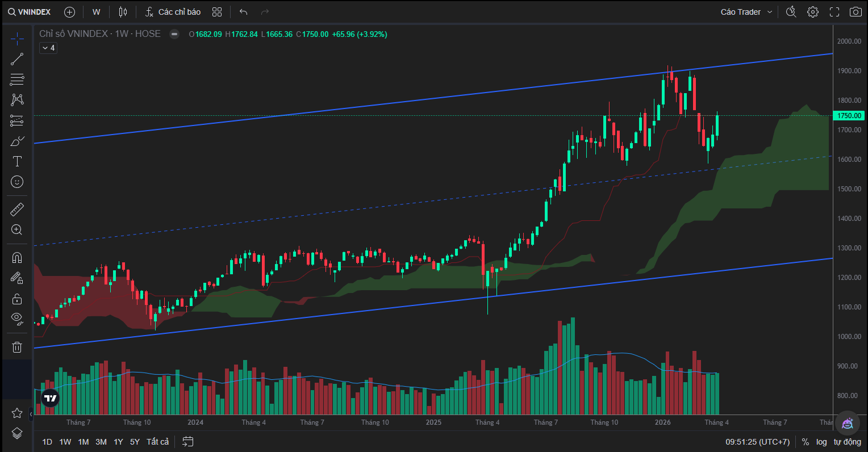This screenshot has height=452, width=868.
Task: Click the TradingView logo on the chart
Action: point(51,398)
